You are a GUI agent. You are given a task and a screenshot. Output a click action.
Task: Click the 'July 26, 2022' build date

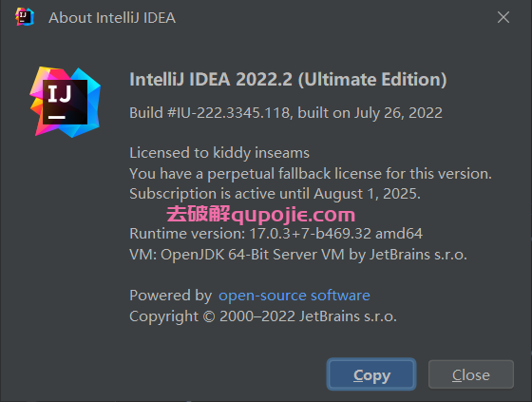point(398,113)
